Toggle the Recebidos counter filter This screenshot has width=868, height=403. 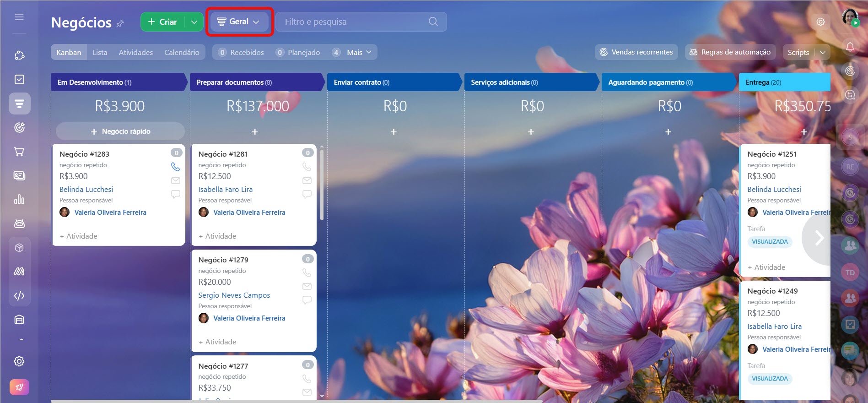pos(241,52)
